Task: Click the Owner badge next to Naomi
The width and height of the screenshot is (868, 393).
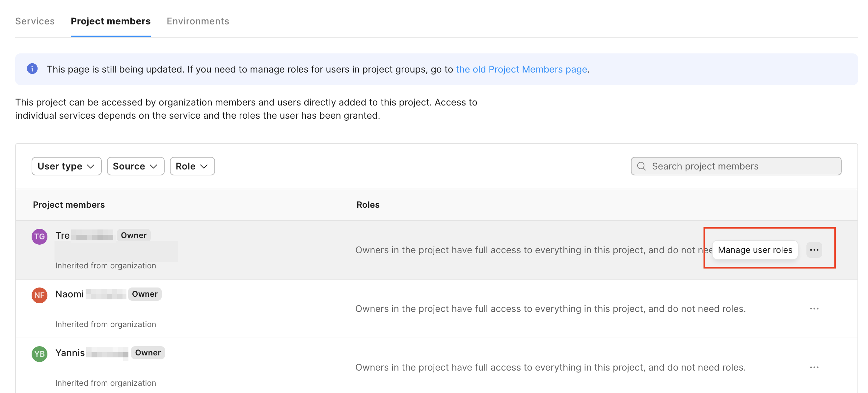Action: (145, 294)
